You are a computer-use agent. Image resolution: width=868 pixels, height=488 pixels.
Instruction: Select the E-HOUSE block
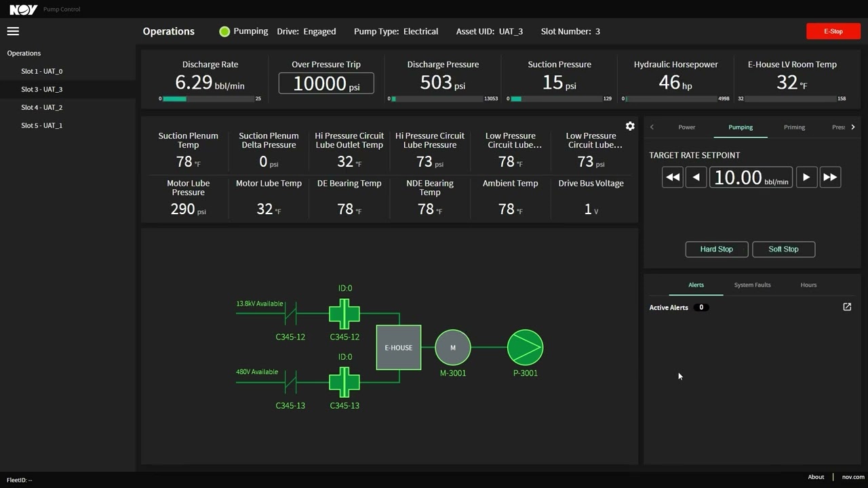pyautogui.click(x=399, y=348)
